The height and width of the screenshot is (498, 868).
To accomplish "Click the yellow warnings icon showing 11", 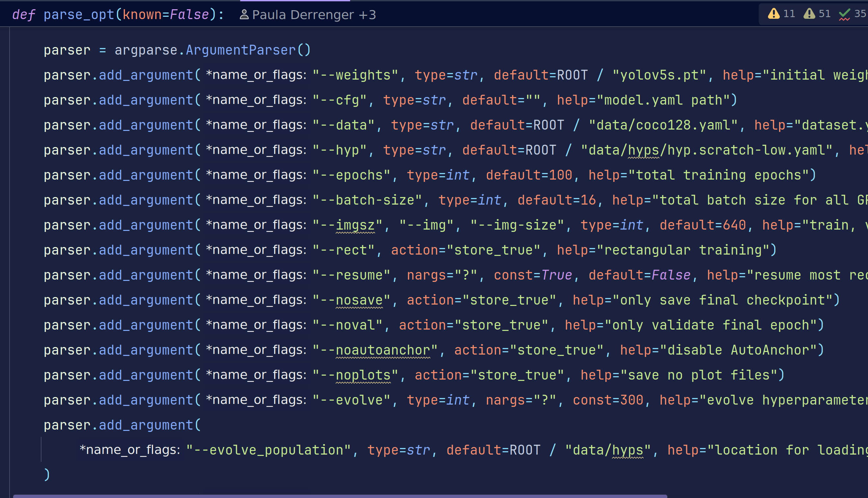I will tap(774, 14).
